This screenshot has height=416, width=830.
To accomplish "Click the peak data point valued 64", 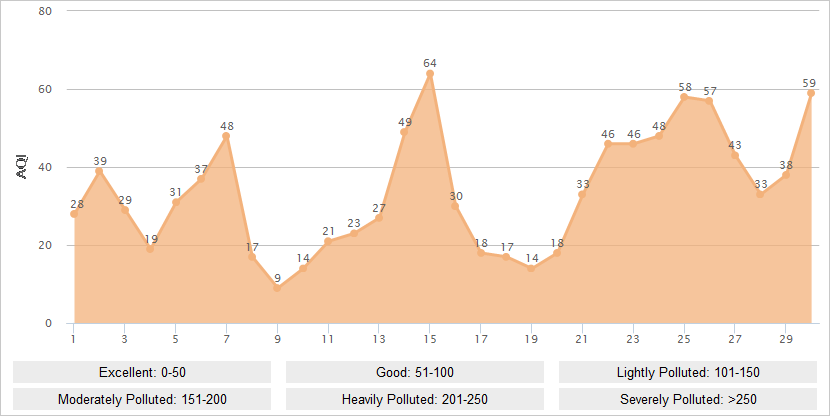I will (x=430, y=74).
